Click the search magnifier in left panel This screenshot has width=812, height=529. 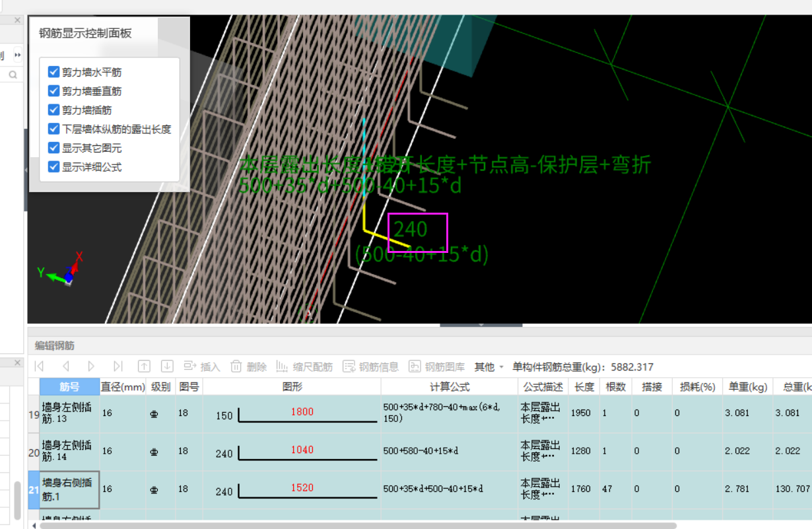click(x=13, y=75)
